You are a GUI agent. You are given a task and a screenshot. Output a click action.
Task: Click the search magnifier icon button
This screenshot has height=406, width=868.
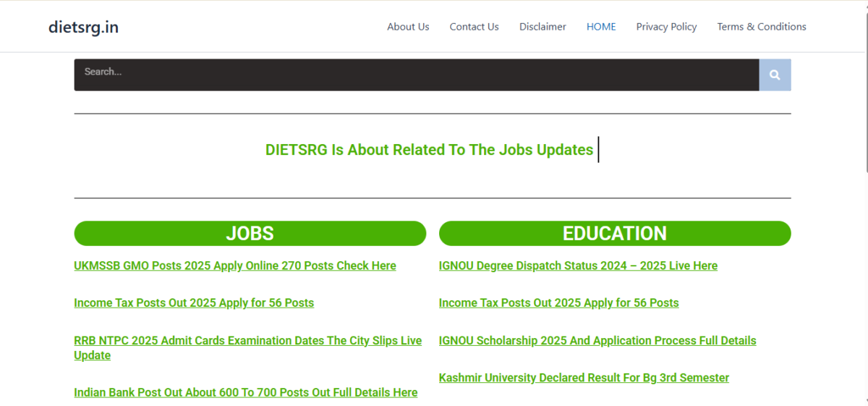tap(775, 75)
